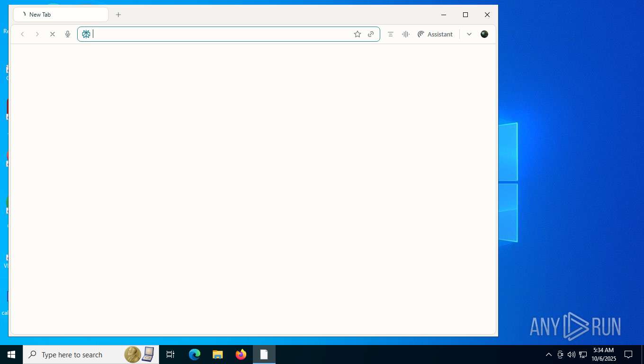Close the browser window
The height and width of the screenshot is (364, 644).
pos(487,15)
